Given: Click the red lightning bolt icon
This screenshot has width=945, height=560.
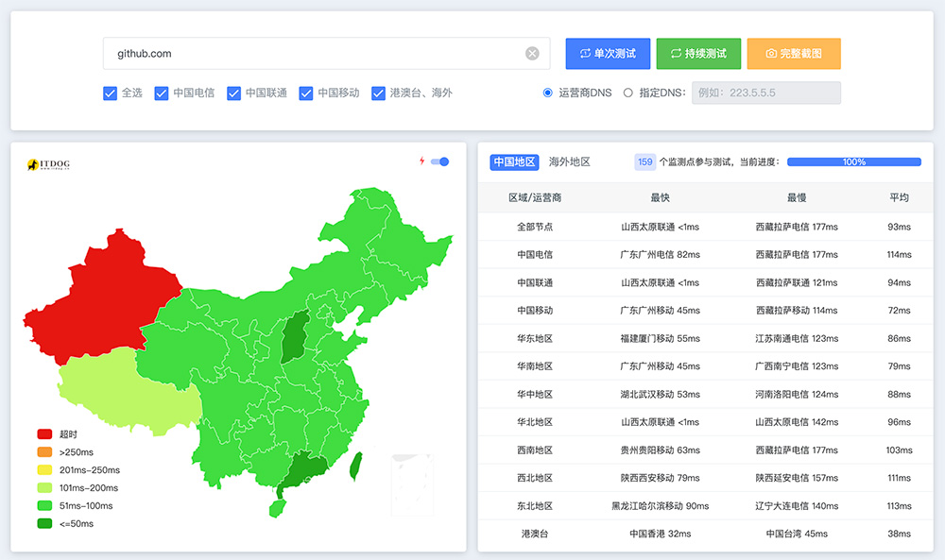Looking at the screenshot, I should coord(422,161).
